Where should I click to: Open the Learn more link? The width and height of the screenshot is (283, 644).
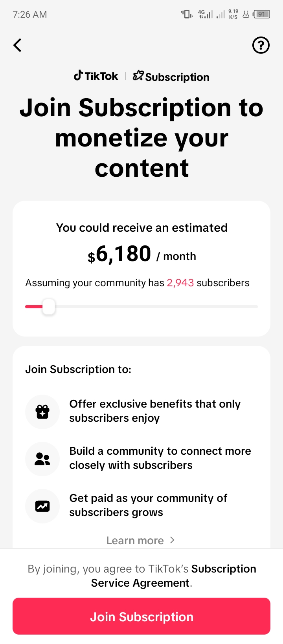[135, 540]
